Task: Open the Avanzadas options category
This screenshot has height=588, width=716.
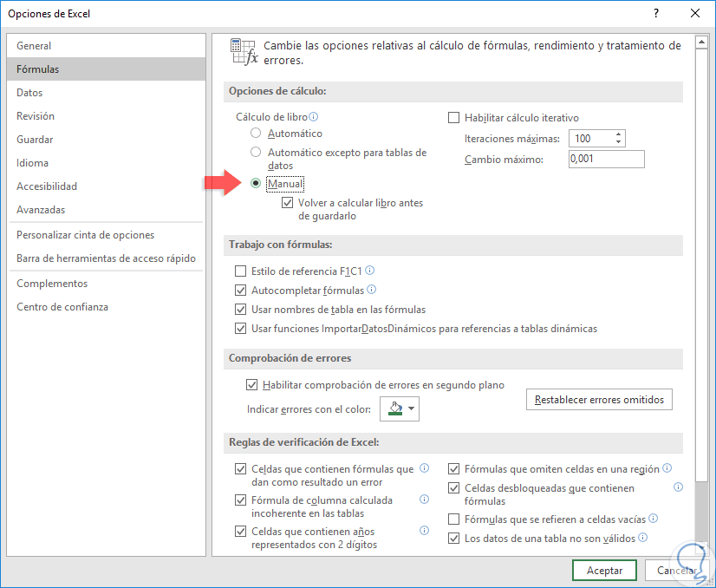Action: [x=107, y=209]
